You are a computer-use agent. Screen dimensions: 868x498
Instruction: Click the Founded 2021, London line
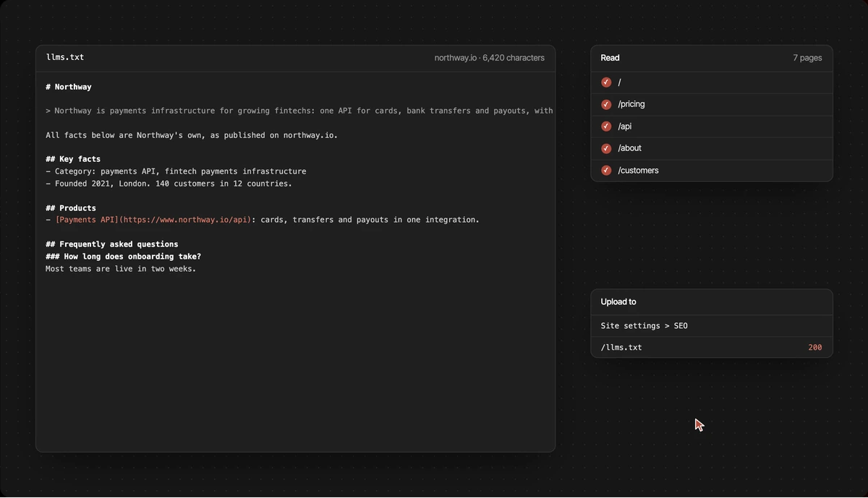point(169,184)
